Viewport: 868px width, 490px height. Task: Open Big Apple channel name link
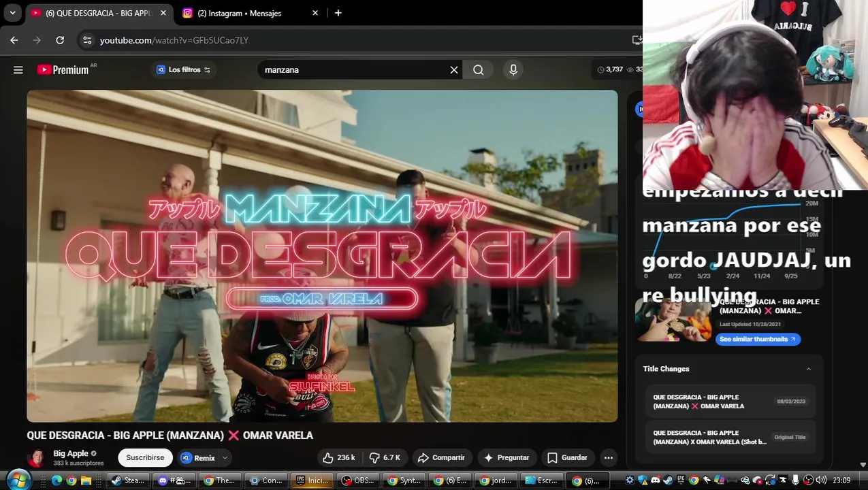point(71,453)
